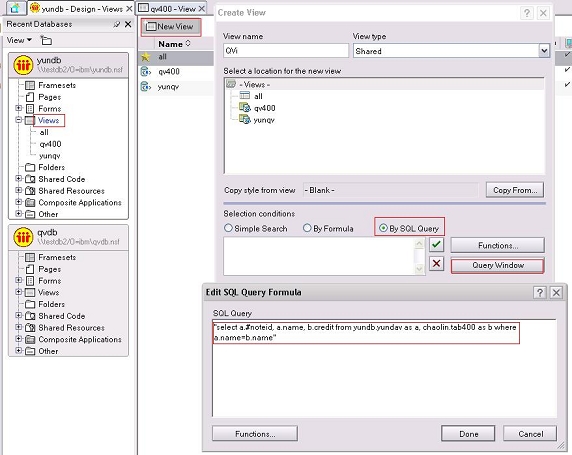This screenshot has width=572, height=455.
Task: Expand Forms under qvdb
Action: click(19, 281)
